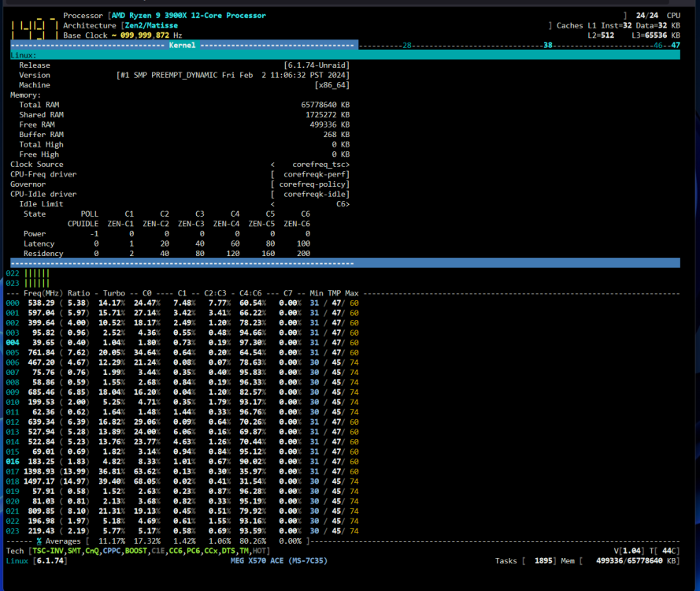This screenshot has width=700, height=591.
Task: Select CPU row 005 at 761.84 MHz
Action: tap(183, 353)
